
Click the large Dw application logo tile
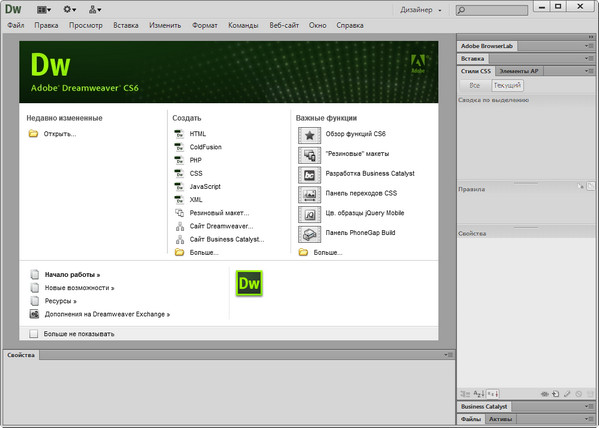pos(249,283)
